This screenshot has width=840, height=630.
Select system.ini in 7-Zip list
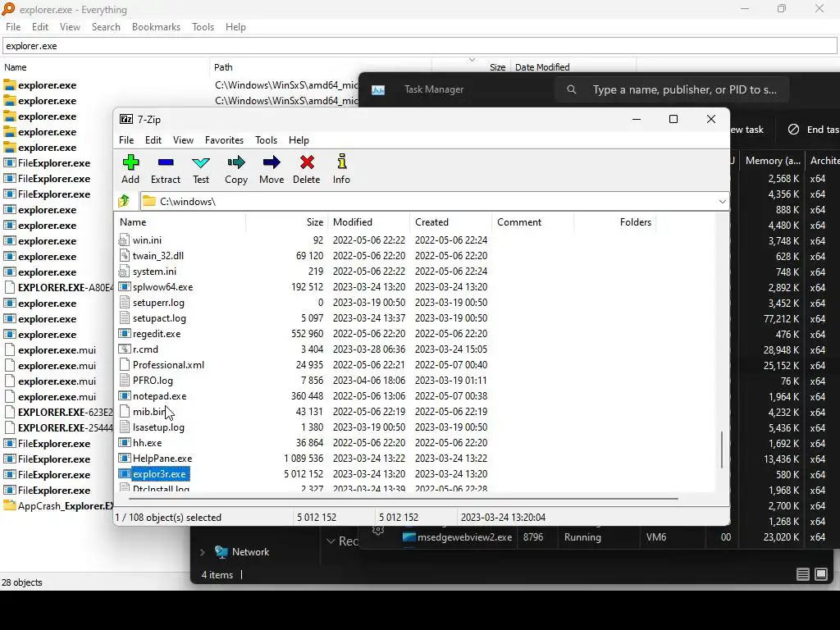point(154,271)
